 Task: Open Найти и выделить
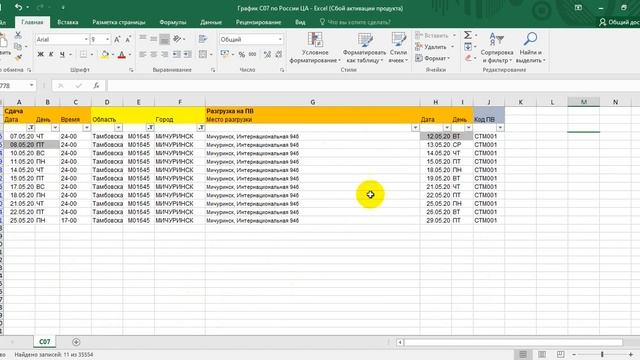pos(530,48)
